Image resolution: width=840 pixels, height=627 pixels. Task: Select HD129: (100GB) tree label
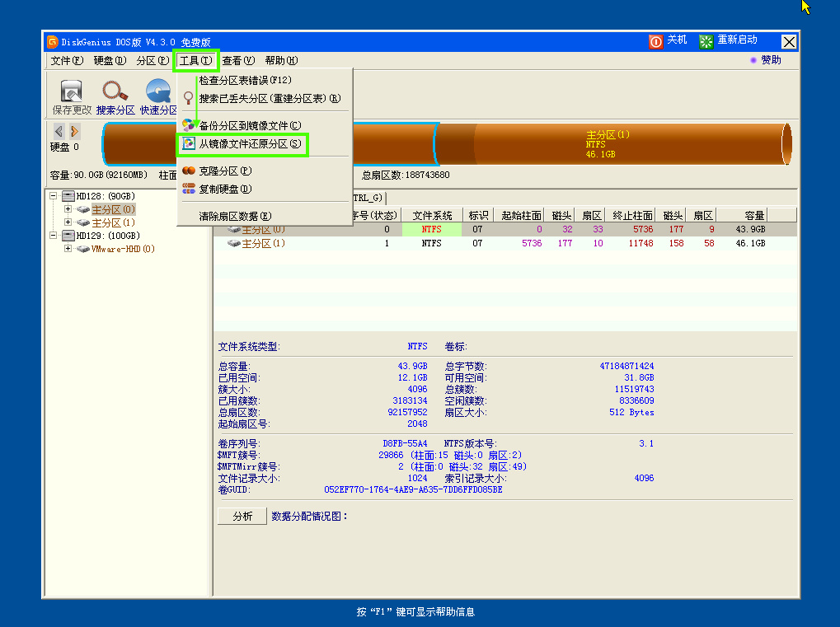[108, 236]
